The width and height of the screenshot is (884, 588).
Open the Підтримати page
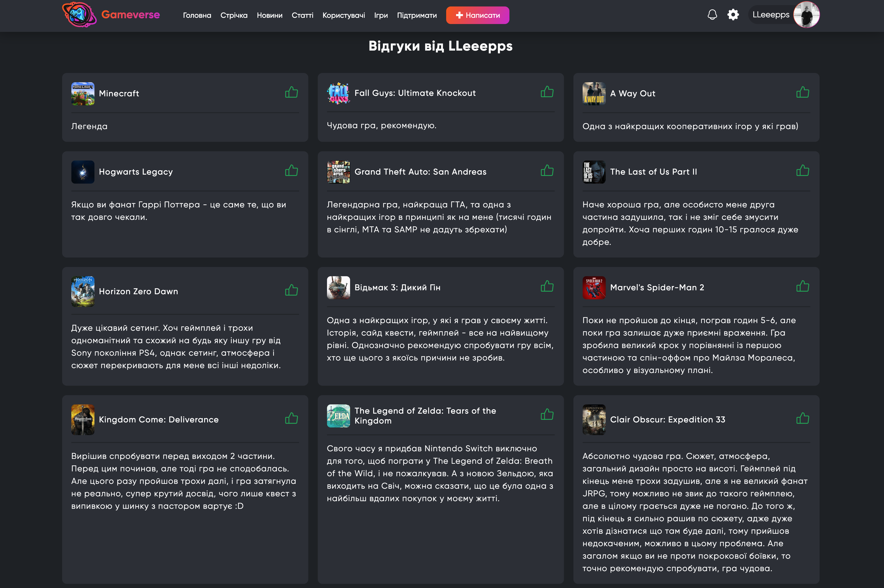click(x=417, y=15)
